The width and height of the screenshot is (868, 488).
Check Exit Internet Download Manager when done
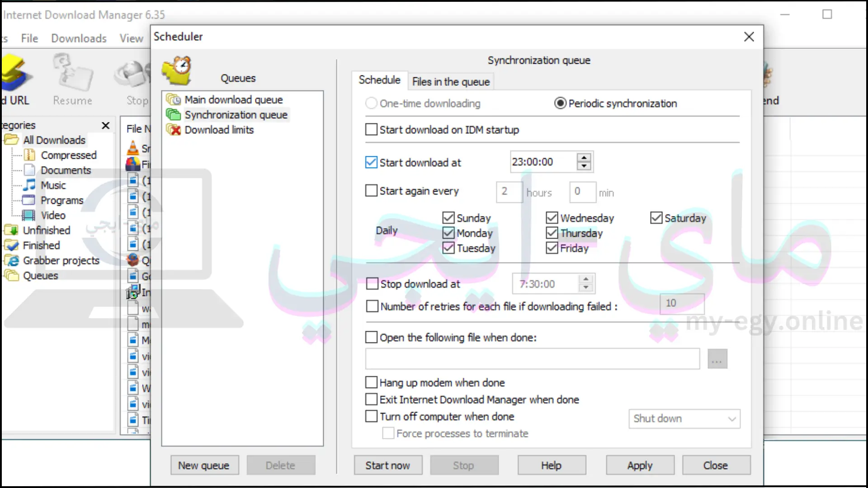371,399
